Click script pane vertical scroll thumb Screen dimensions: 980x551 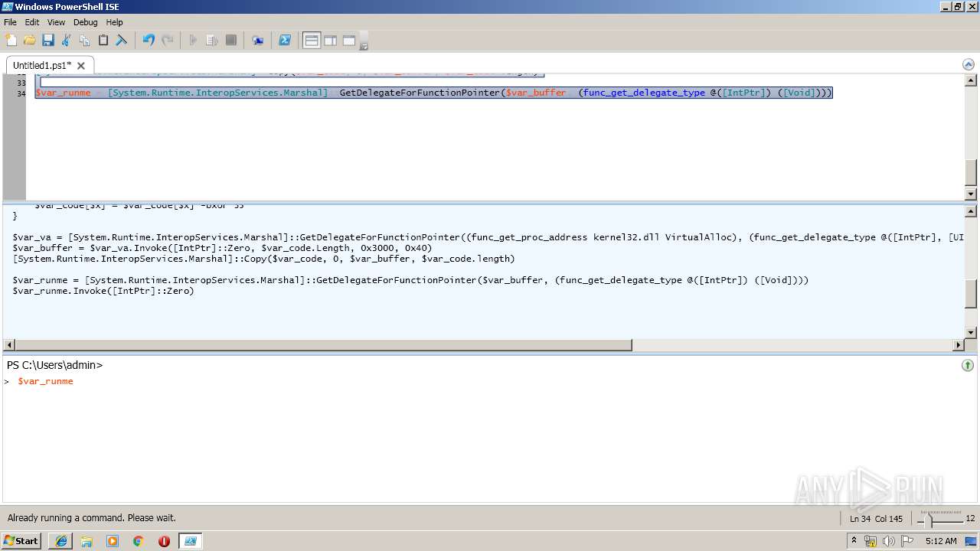tap(971, 172)
